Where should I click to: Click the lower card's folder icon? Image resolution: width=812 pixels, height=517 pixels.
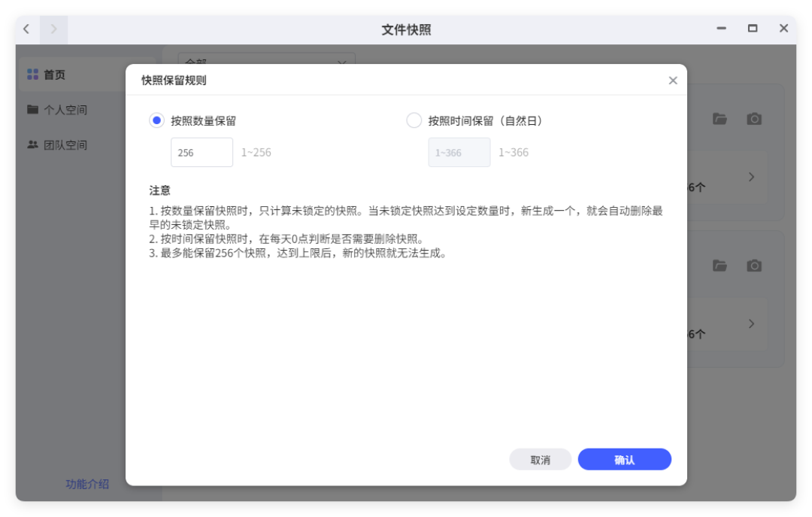[720, 266]
